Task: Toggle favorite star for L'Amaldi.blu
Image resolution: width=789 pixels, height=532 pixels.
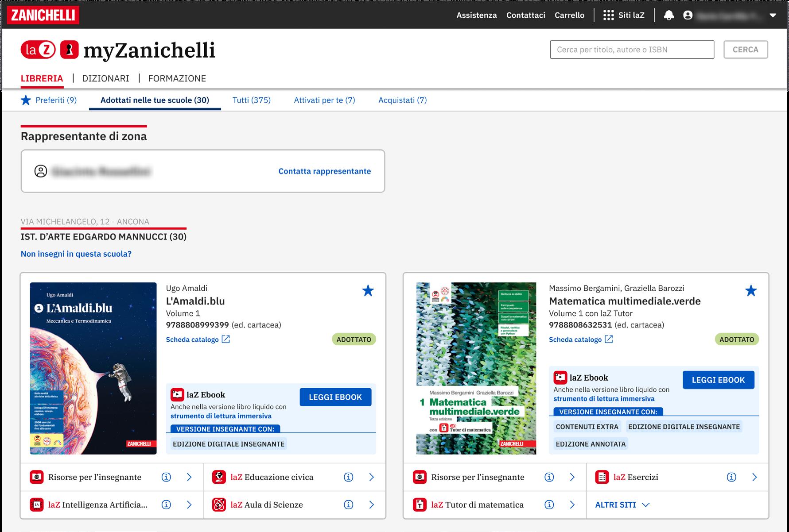Action: coord(368,291)
